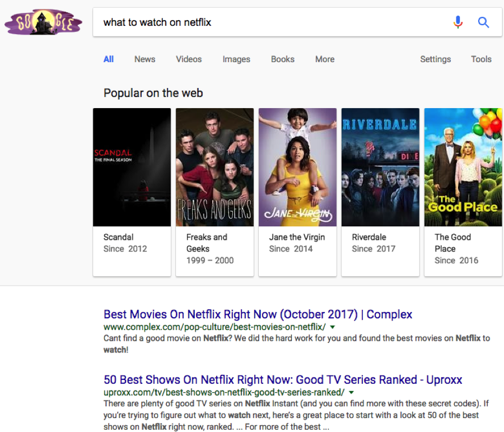Open the Scandal poster thumbnail
Image resolution: width=504 pixels, height=432 pixels.
pos(132,168)
